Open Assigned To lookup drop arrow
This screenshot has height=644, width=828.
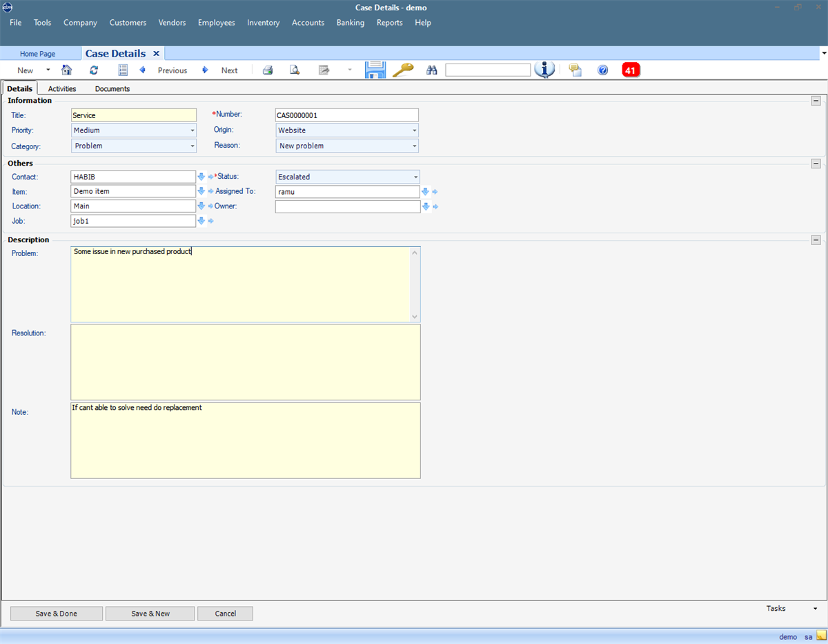point(426,191)
